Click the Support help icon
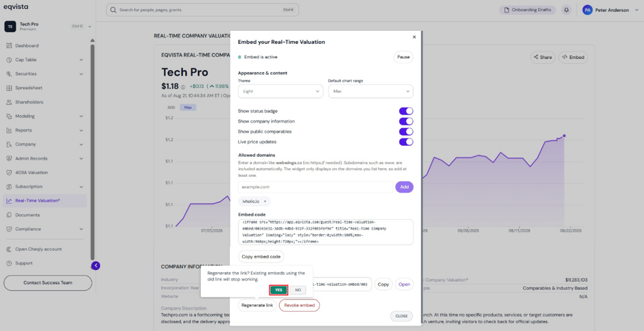This screenshot has width=644, height=331. (9, 263)
